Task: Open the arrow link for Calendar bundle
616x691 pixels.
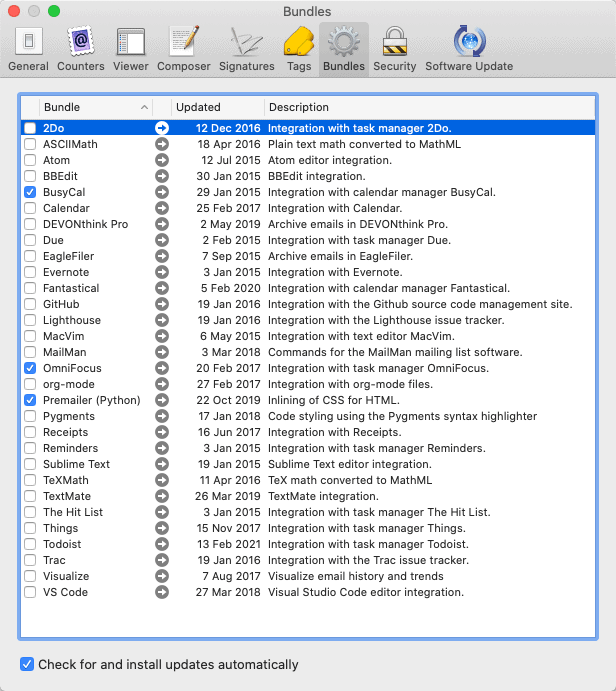Action: 162,208
